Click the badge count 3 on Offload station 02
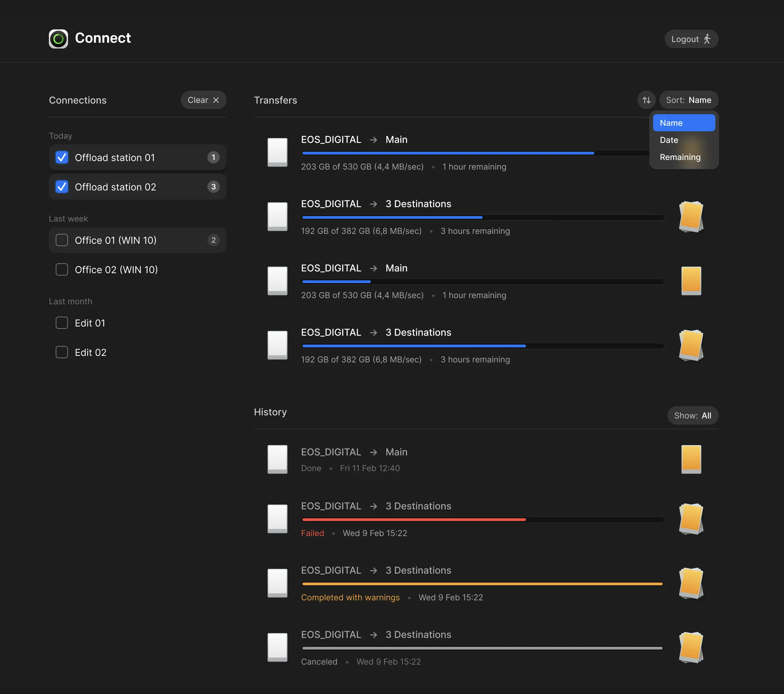The image size is (784, 694). tap(213, 187)
